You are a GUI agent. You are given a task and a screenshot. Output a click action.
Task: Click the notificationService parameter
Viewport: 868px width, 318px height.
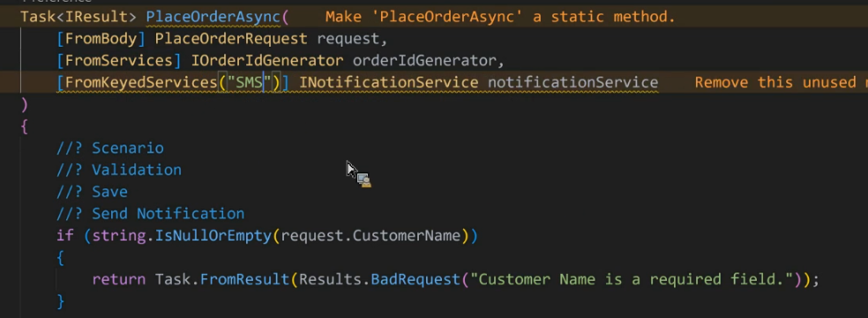coord(573,83)
